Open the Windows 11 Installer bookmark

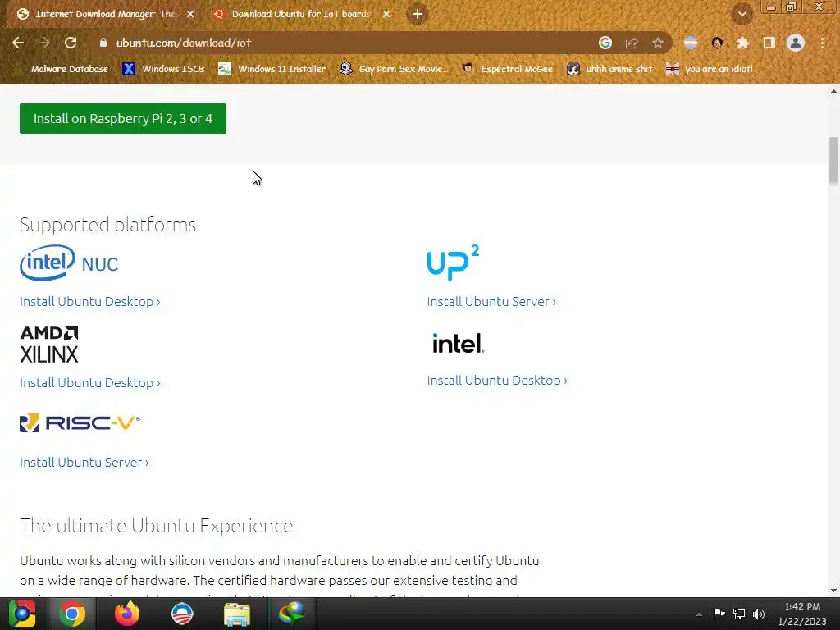[x=272, y=69]
